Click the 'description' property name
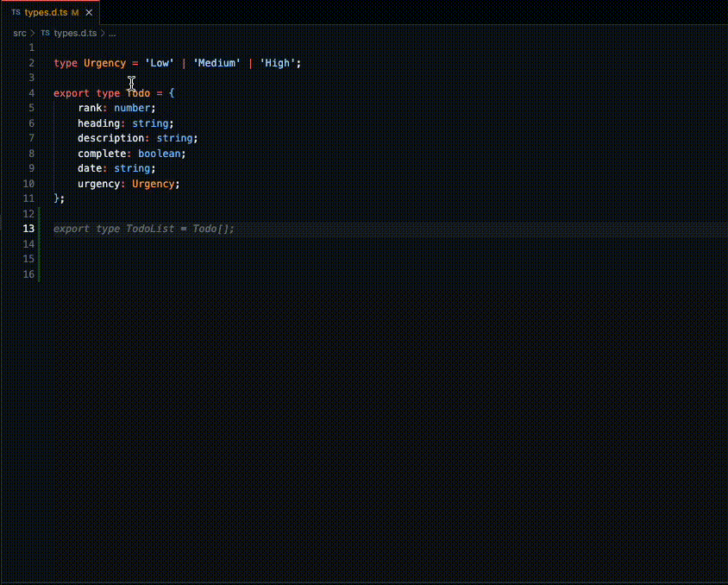Screen dimensions: 728x585 tap(111, 138)
